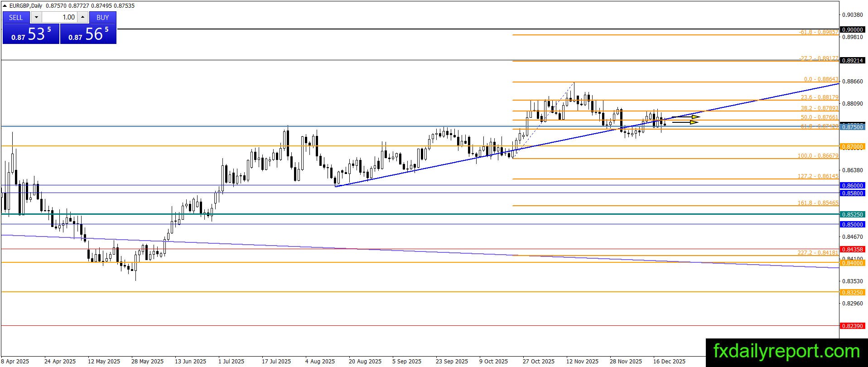868x367 pixels.
Task: Click the 61.8 - 0.89857 Fibonacci label
Action: pyautogui.click(x=819, y=32)
